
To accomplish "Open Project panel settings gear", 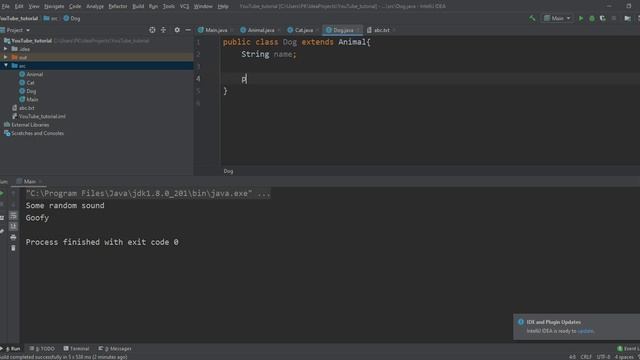I will coord(177,30).
